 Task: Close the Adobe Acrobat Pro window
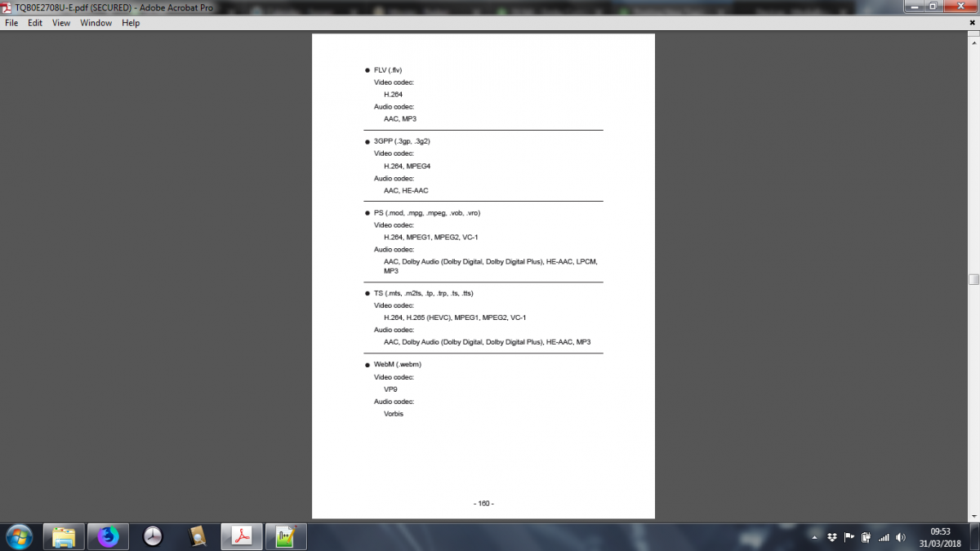(962, 6)
